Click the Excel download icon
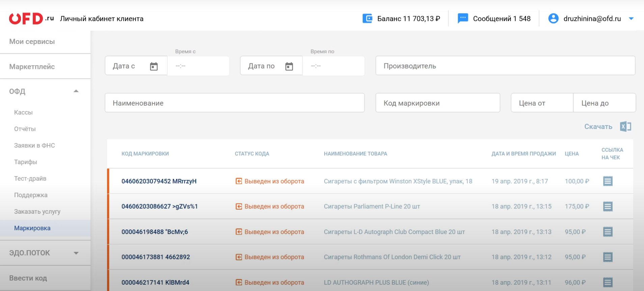 pyautogui.click(x=625, y=127)
